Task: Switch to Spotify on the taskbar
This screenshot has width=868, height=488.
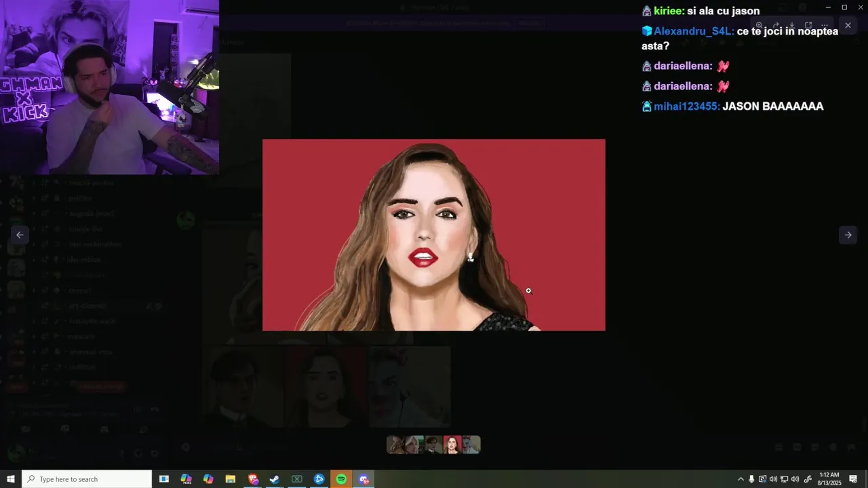Action: [341, 479]
